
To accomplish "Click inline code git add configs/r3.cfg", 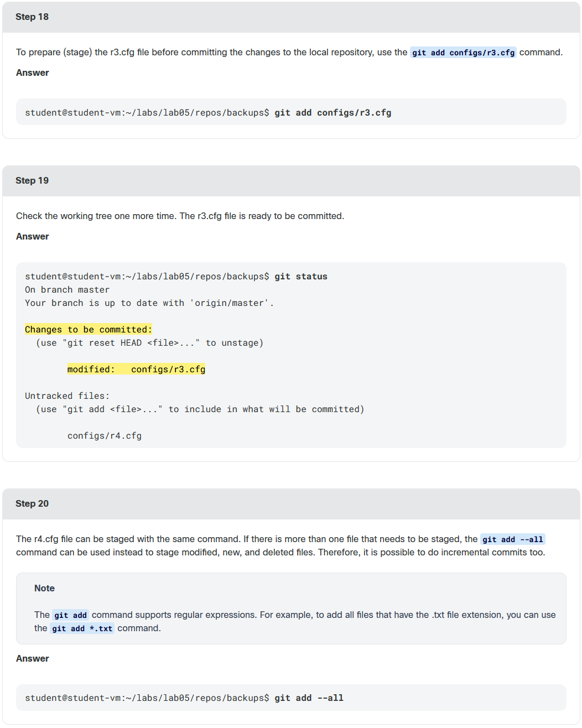I will (x=463, y=53).
